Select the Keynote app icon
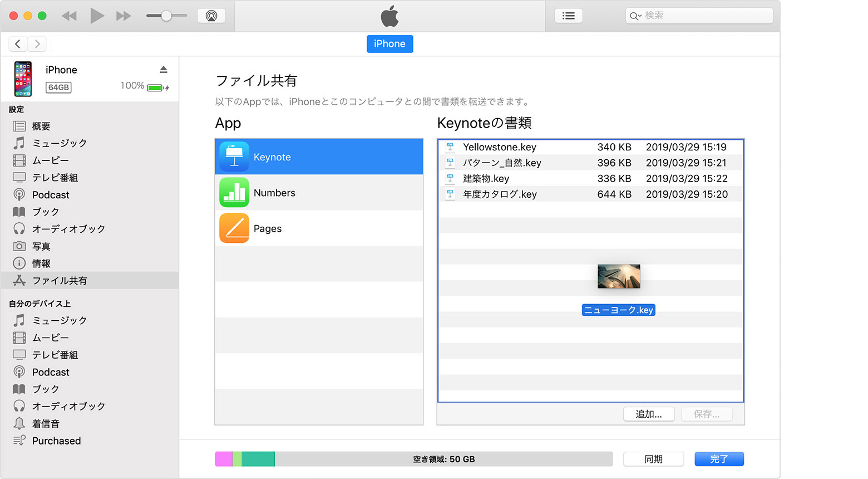Image resolution: width=868 pixels, height=479 pixels. (234, 157)
